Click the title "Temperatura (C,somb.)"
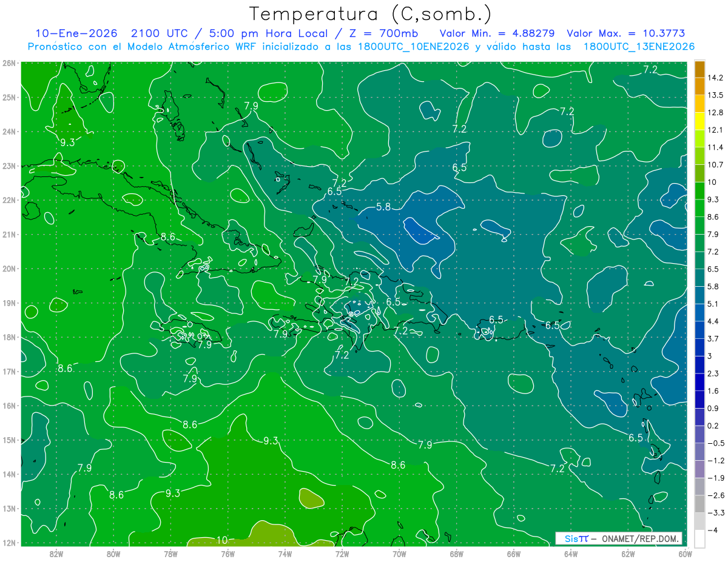 tap(371, 15)
